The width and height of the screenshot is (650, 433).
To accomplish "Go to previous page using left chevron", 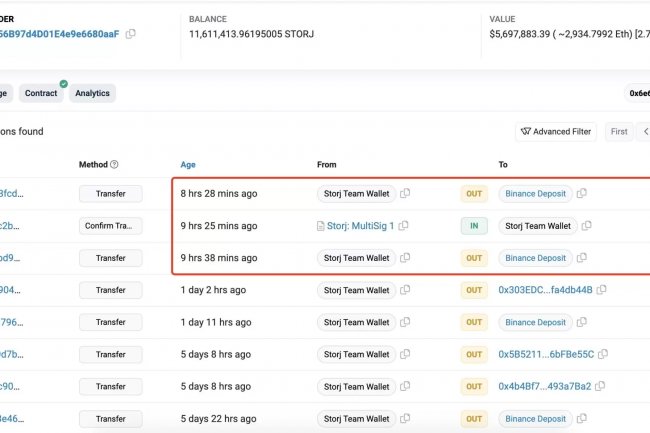I will pos(645,131).
